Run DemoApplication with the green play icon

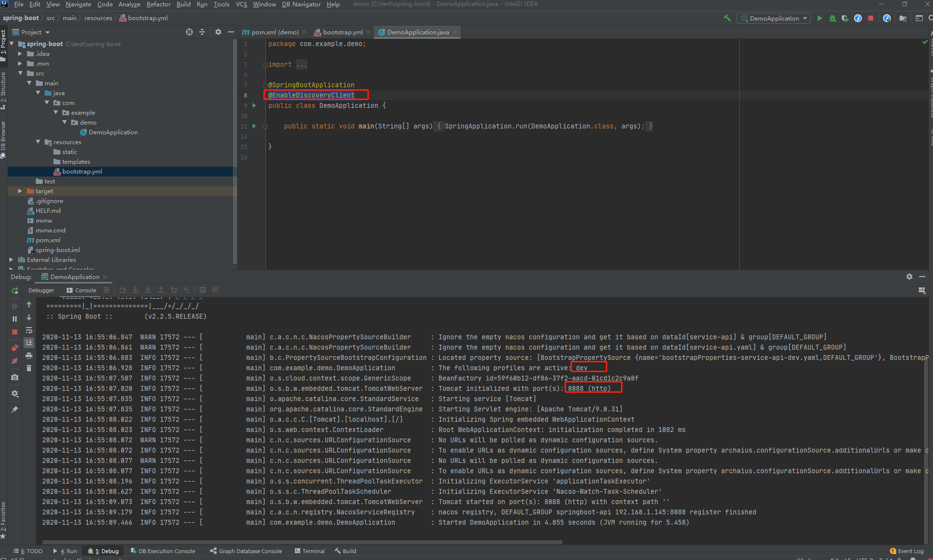(820, 18)
